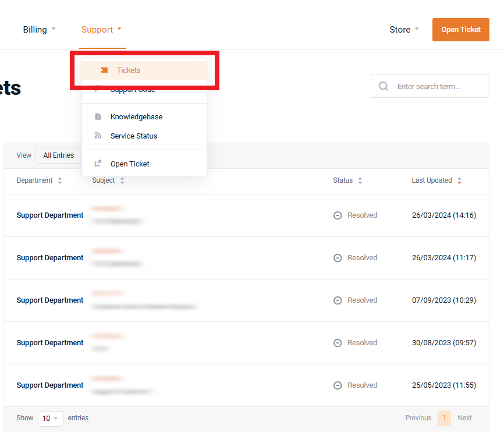Choose Knowledgebase in Support menu

click(136, 117)
